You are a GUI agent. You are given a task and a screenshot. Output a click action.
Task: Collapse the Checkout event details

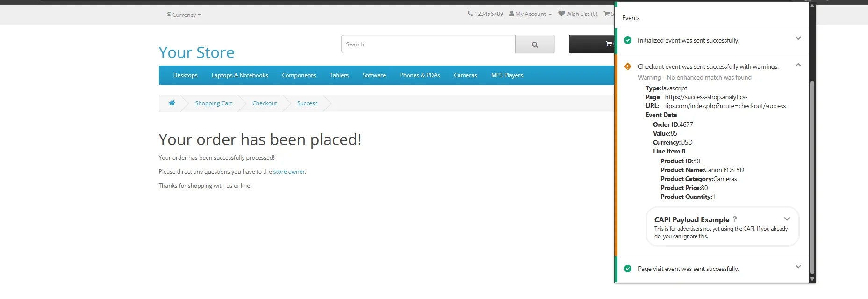point(798,65)
